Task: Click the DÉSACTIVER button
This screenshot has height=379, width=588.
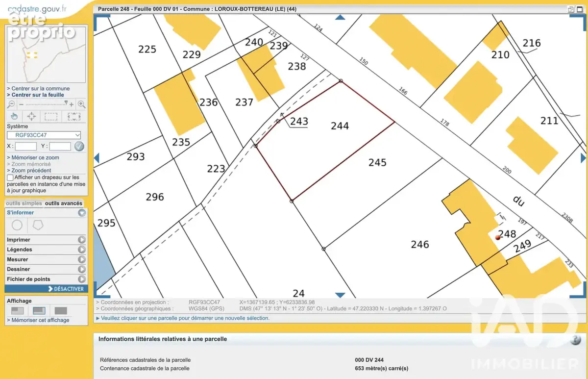Action: pos(47,289)
